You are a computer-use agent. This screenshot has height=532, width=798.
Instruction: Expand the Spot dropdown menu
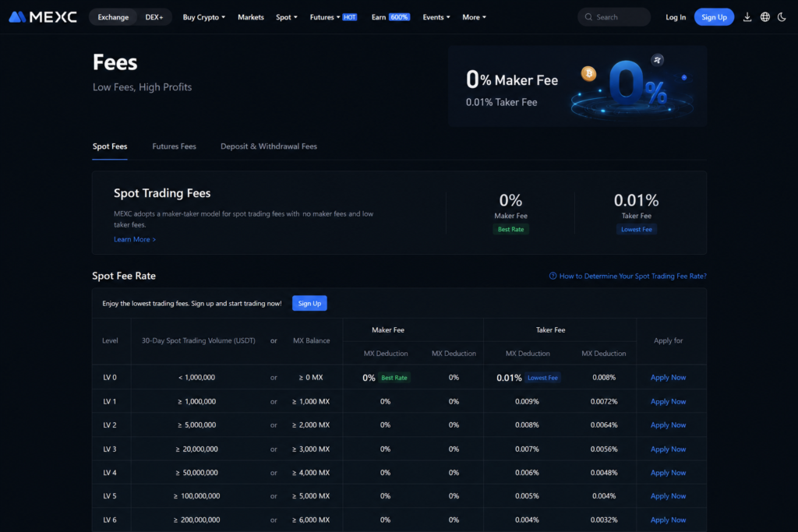pyautogui.click(x=287, y=17)
